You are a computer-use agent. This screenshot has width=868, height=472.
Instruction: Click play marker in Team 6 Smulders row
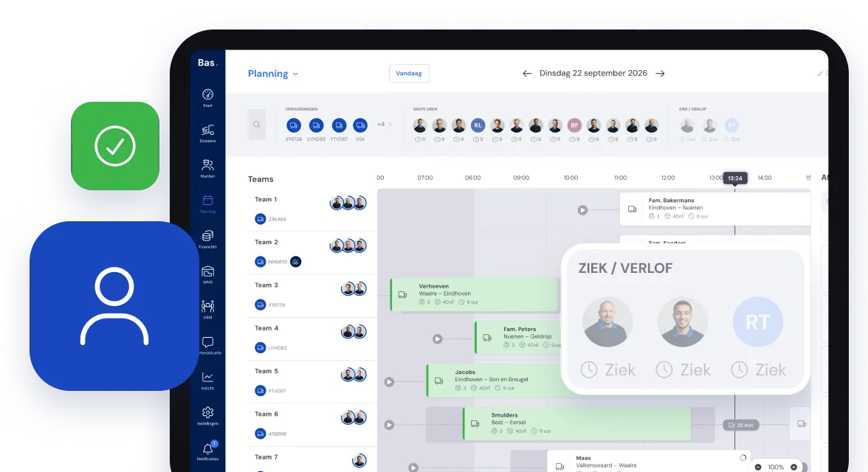pos(389,425)
